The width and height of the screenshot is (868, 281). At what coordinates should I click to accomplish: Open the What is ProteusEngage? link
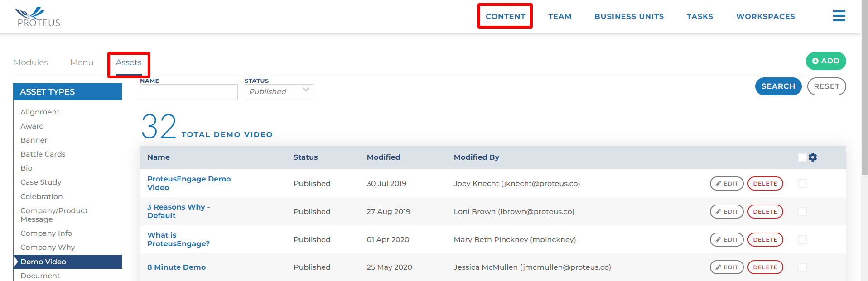pyautogui.click(x=178, y=239)
